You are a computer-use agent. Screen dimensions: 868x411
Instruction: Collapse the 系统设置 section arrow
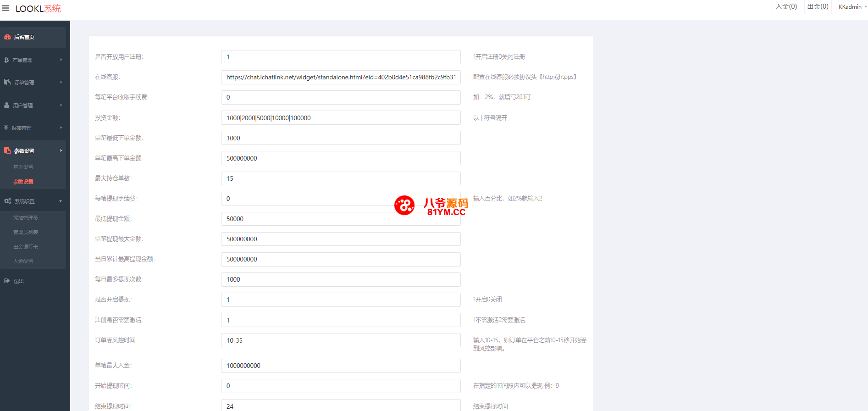(x=61, y=201)
